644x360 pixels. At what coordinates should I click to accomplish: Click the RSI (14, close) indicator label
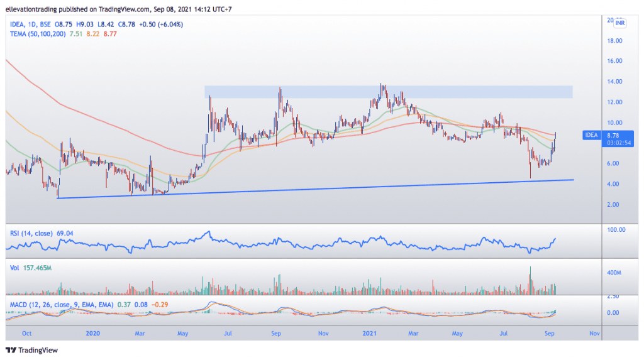pyautogui.click(x=31, y=233)
